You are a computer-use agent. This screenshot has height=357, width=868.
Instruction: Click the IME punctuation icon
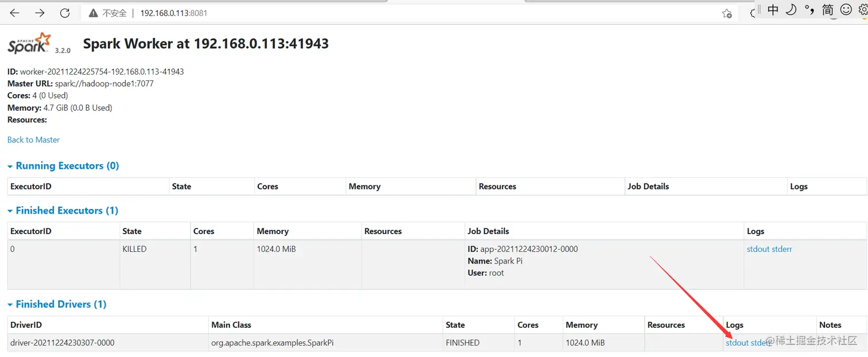pos(809,10)
